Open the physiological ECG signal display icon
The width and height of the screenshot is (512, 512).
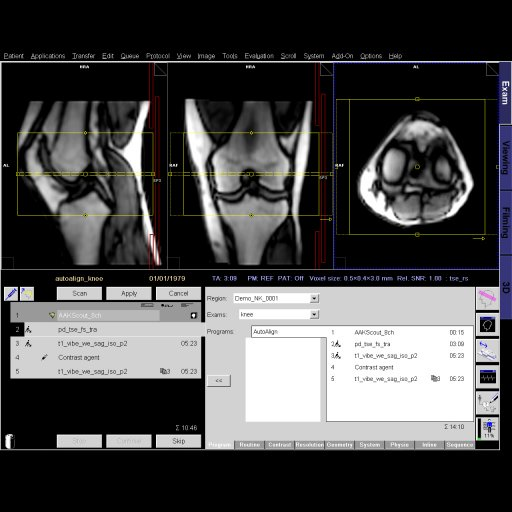tap(487, 377)
